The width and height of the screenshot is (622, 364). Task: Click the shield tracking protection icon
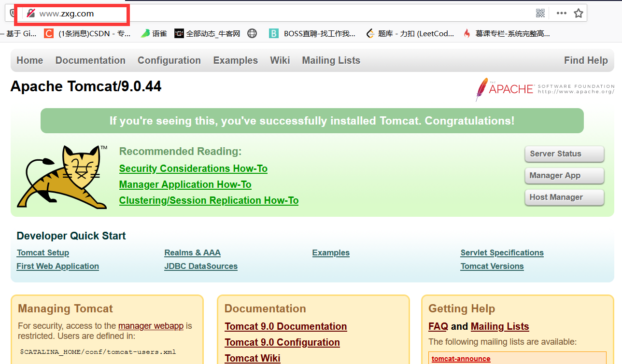point(12,13)
